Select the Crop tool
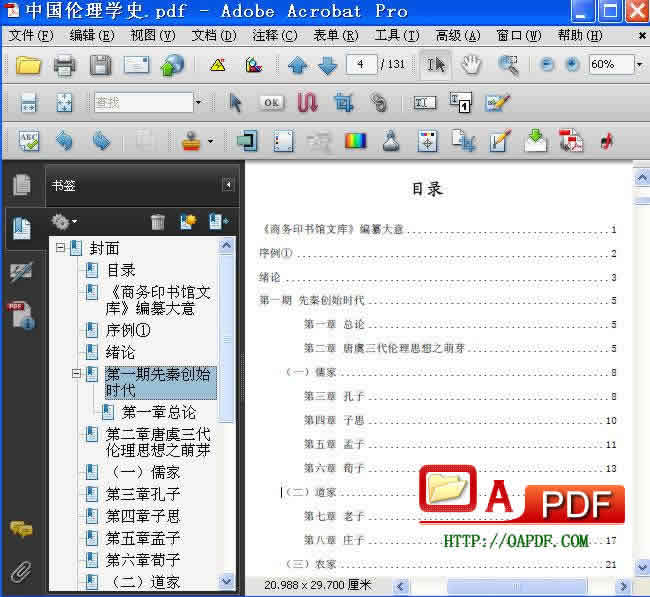 coord(343,102)
